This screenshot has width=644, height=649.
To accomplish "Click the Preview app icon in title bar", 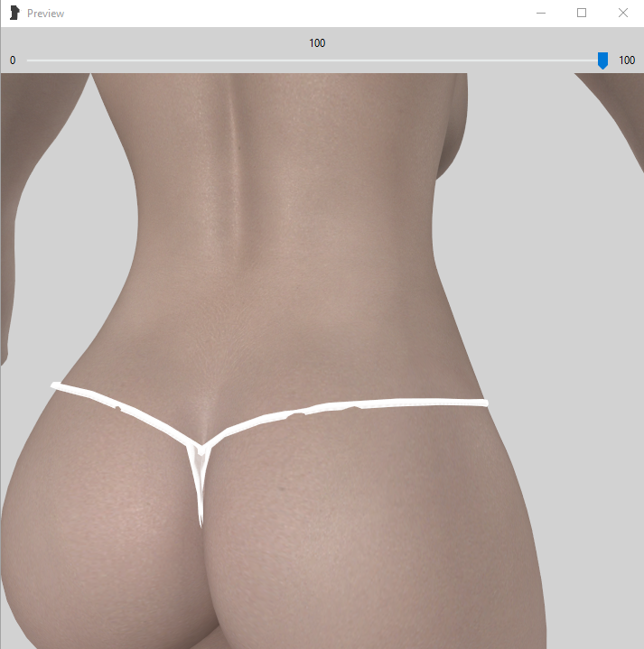I will [14, 13].
